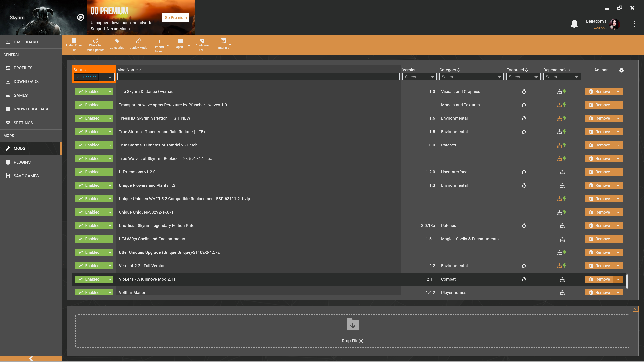Open Downloads page
The height and width of the screenshot is (362, 644).
tap(31, 81)
